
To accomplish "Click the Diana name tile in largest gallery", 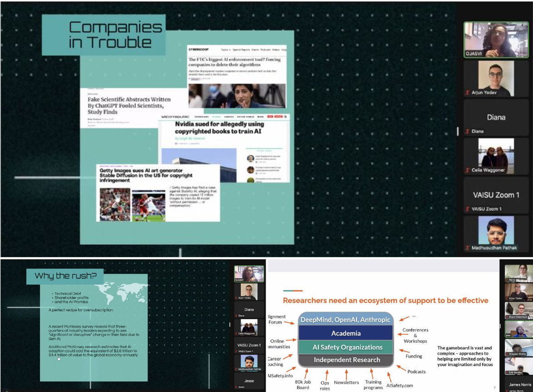I will (x=496, y=117).
